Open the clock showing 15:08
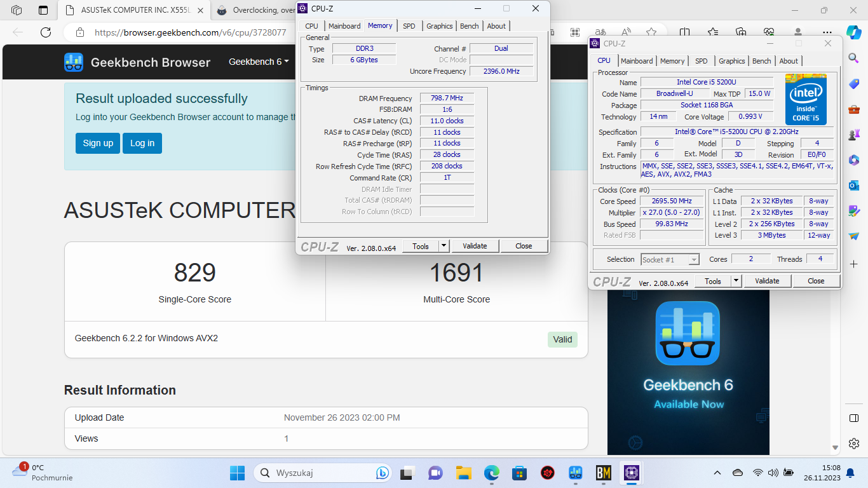868x488 pixels. (822, 473)
